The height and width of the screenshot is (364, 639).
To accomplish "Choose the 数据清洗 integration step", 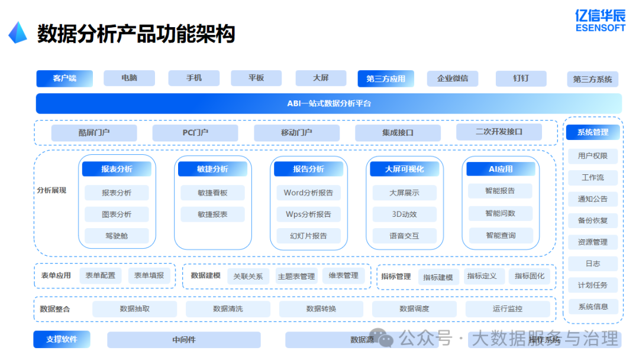I will pos(228,308).
